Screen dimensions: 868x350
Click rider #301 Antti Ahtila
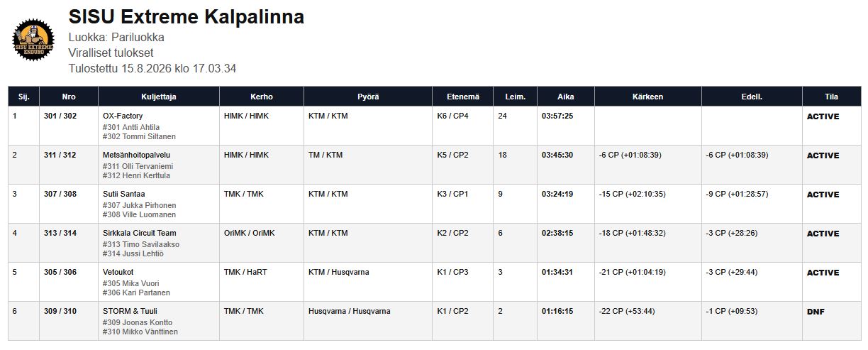(x=131, y=127)
